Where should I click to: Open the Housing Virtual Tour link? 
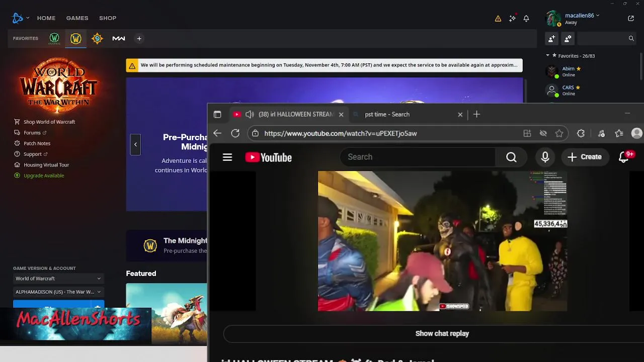pyautogui.click(x=46, y=165)
